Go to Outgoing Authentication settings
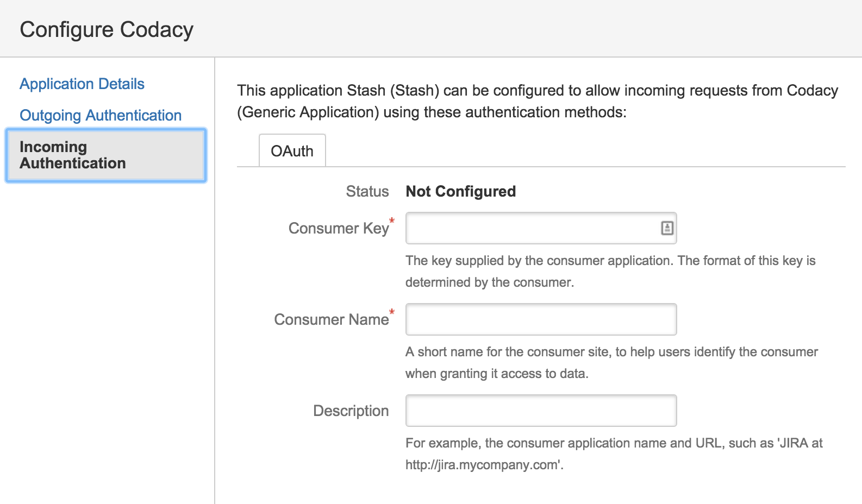 (x=101, y=116)
